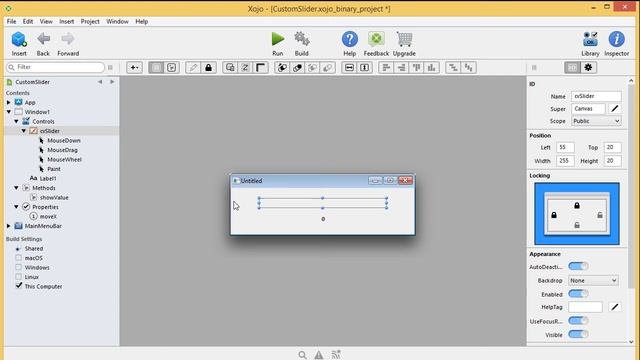Image resolution: width=640 pixels, height=360 pixels.
Task: Open the View menu
Action: click(x=46, y=21)
